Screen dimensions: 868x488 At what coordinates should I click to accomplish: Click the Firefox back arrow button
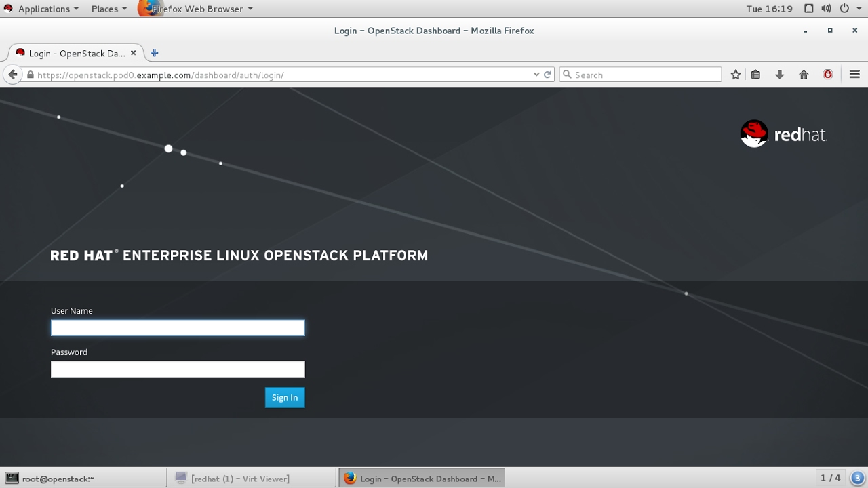[13, 75]
